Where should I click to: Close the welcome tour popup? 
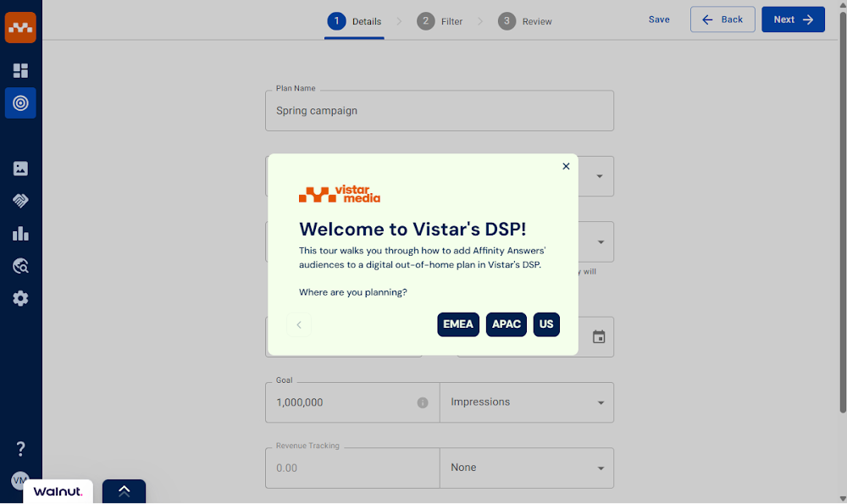pos(566,166)
